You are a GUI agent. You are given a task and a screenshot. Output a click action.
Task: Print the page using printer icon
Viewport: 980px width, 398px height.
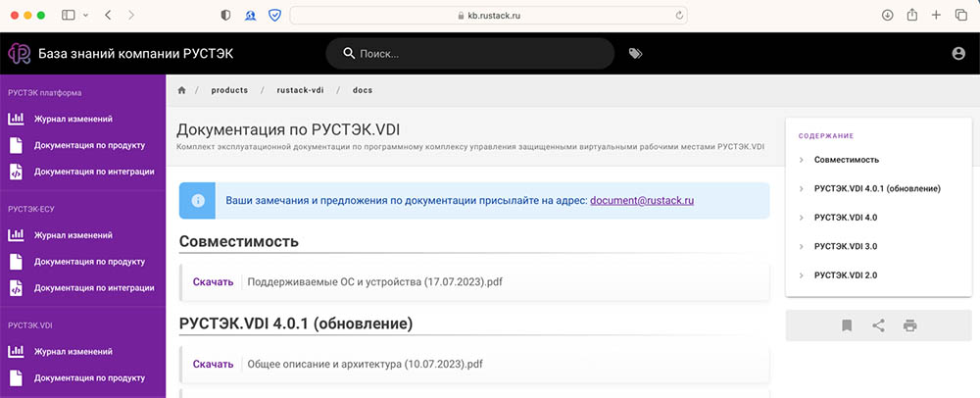(910, 325)
